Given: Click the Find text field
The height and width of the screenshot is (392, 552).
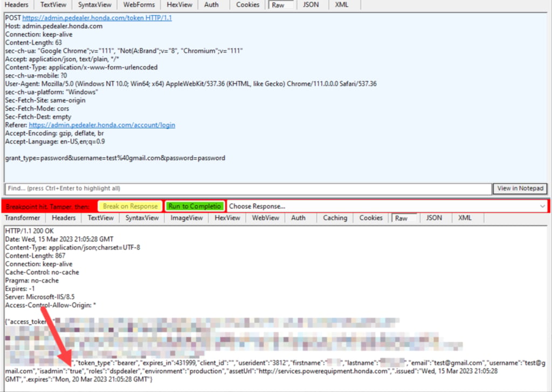Looking at the screenshot, I should 248,188.
